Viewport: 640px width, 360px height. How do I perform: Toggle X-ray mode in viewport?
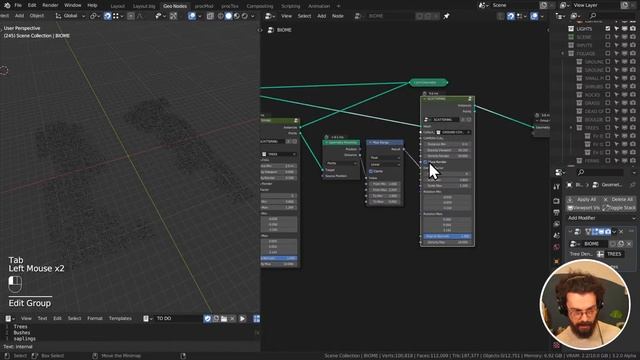coord(210,16)
